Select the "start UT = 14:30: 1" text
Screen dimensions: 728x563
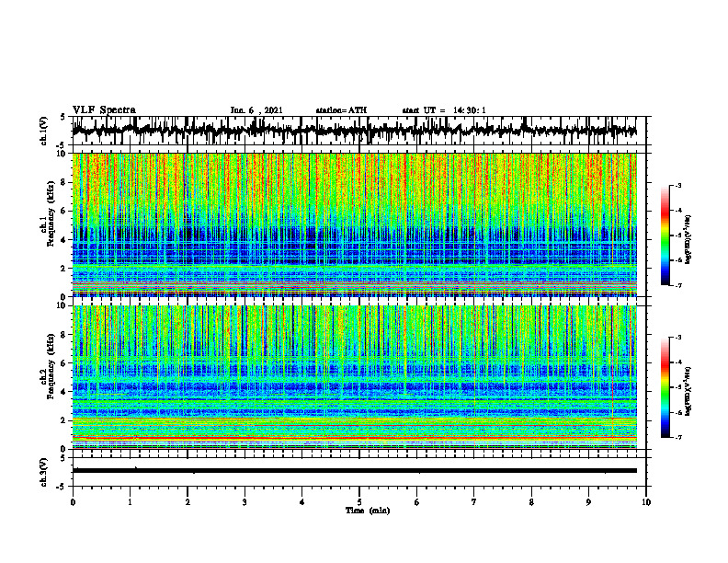click(444, 110)
